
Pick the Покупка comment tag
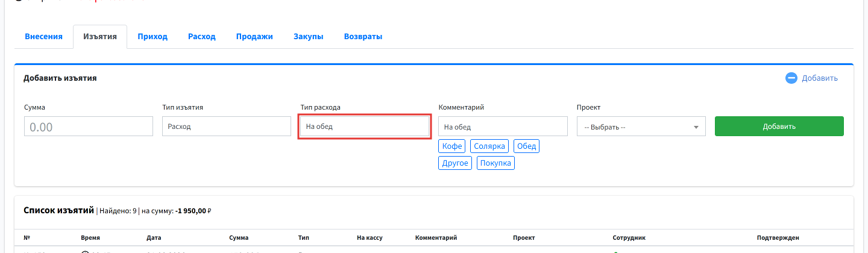tap(495, 163)
